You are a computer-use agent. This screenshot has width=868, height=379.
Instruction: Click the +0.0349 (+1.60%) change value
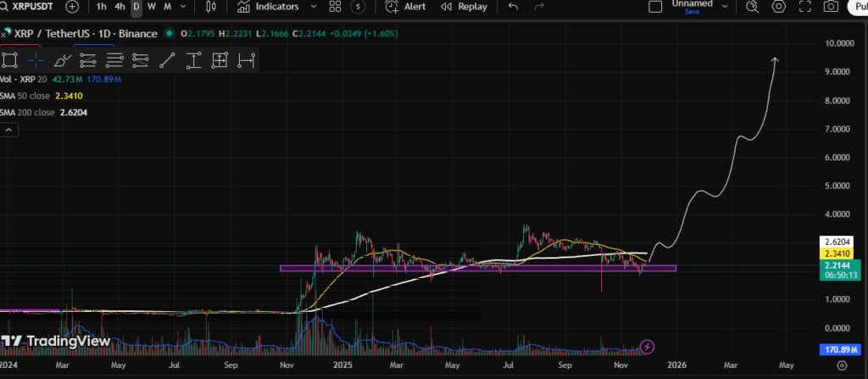click(364, 34)
